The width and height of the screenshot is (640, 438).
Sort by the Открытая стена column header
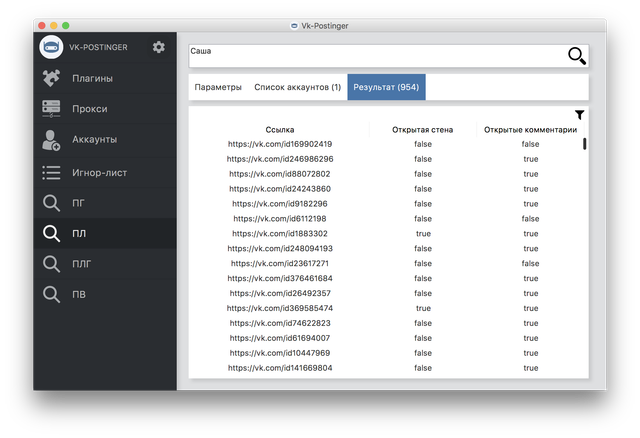coord(422,130)
